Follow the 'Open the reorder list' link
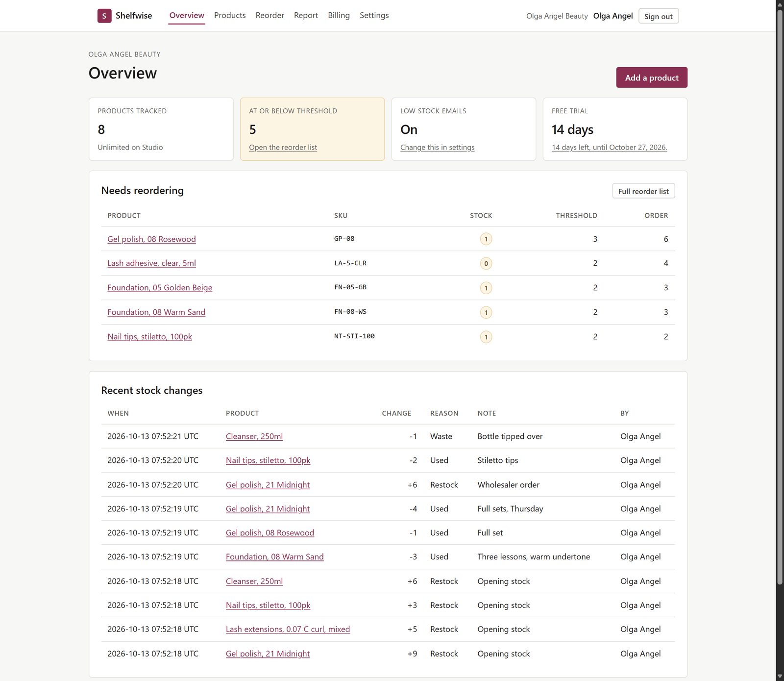 point(283,147)
